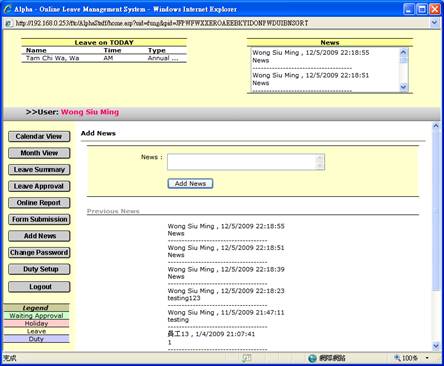Screen dimensions: 444x366
Task: Click news entry dated 11/5/2009 21:47:11
Action: pos(226,312)
